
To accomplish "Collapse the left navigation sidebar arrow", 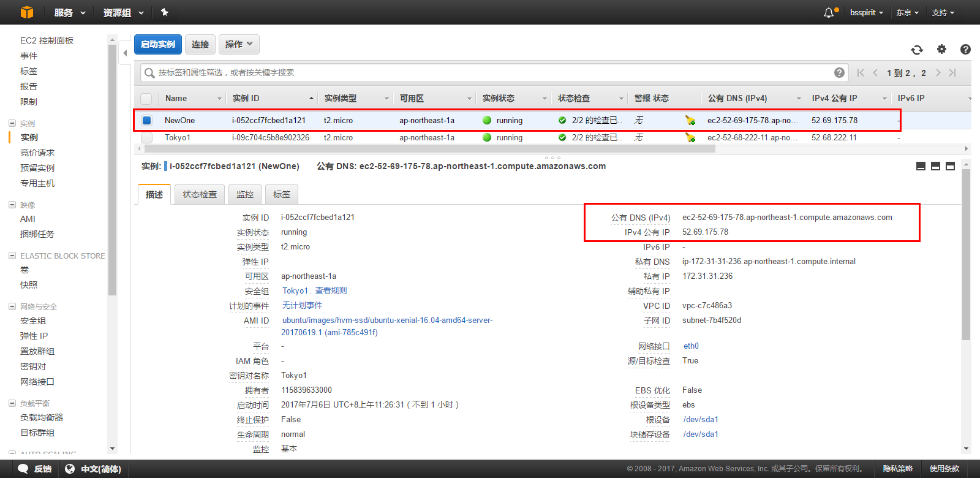I will 125,53.
